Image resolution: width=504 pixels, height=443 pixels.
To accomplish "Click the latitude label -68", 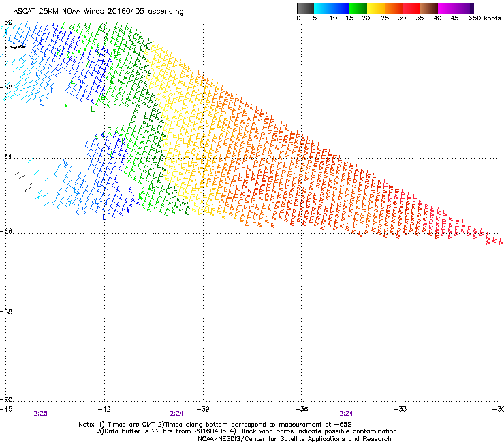I will click(6, 311).
